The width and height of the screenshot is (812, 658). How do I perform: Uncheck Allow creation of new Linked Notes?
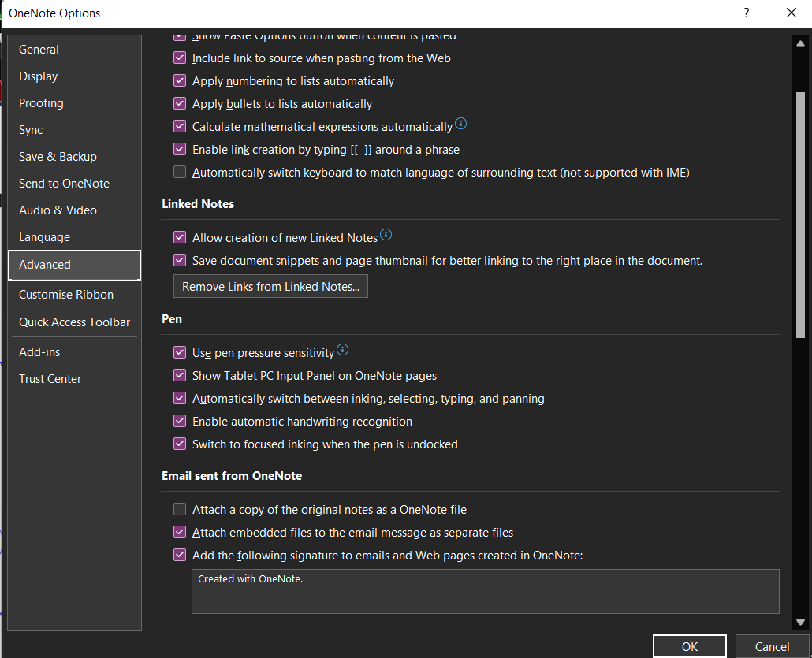(180, 238)
